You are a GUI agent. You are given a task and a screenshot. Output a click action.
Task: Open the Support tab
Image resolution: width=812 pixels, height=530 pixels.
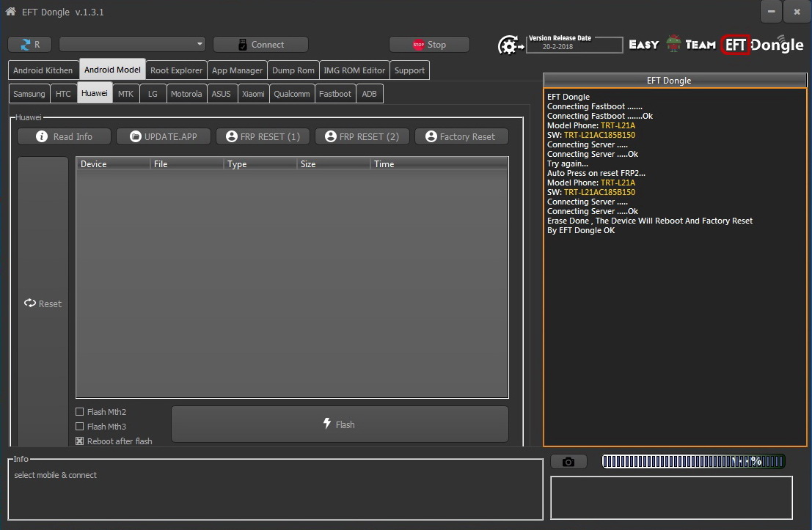click(409, 70)
